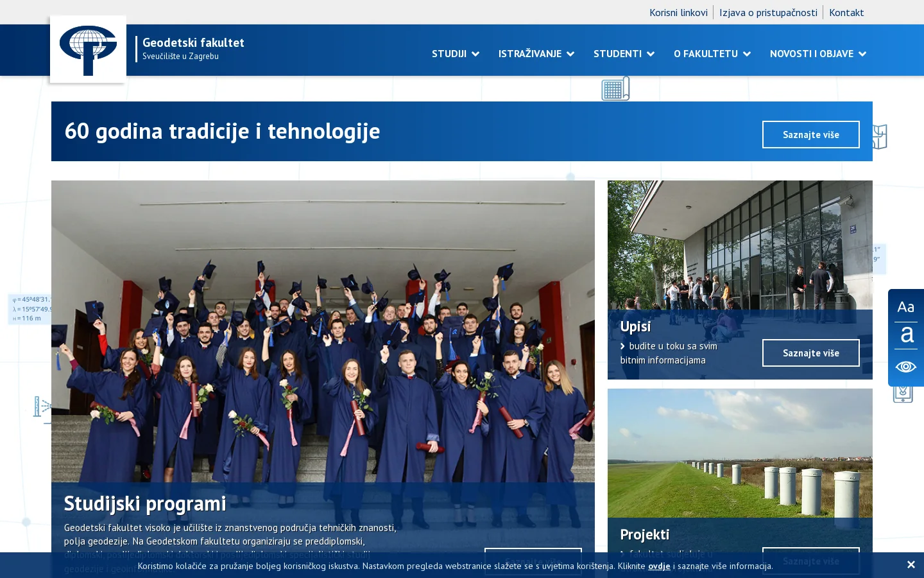924x578 pixels.
Task: Click the '60 godina tradicije i tehnologije' heading
Action: 222,131
